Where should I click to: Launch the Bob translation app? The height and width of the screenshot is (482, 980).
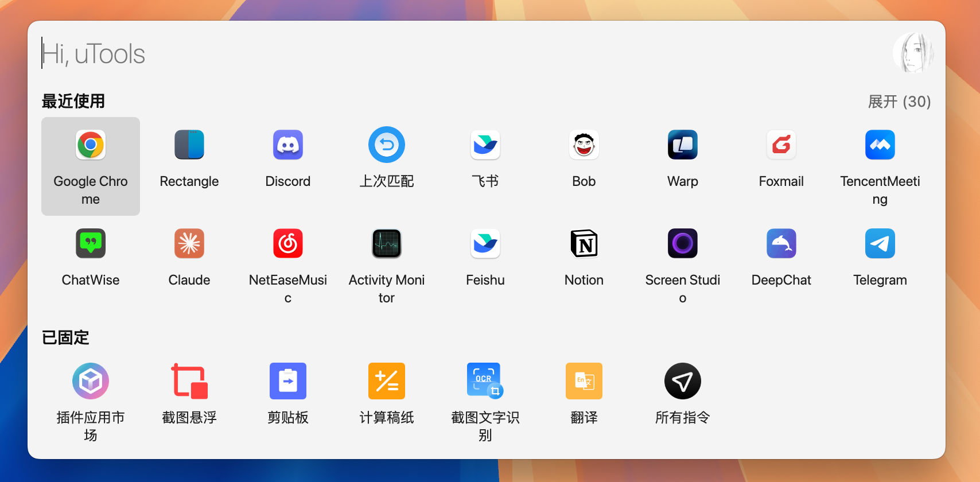click(584, 145)
